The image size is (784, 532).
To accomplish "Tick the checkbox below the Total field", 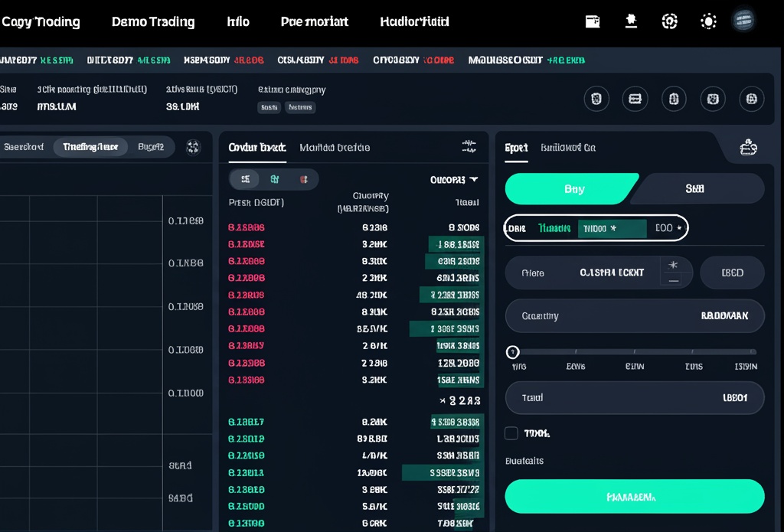I will pyautogui.click(x=511, y=433).
